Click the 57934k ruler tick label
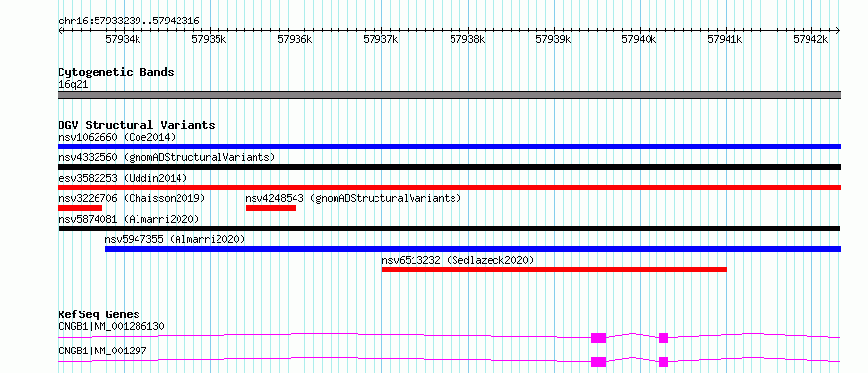Viewport: 868px width, 373px height. tap(123, 39)
